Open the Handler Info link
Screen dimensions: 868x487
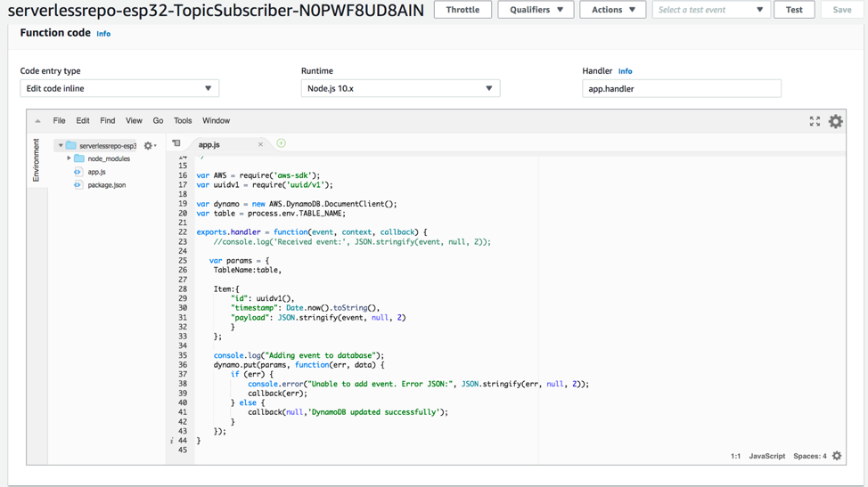pos(625,71)
